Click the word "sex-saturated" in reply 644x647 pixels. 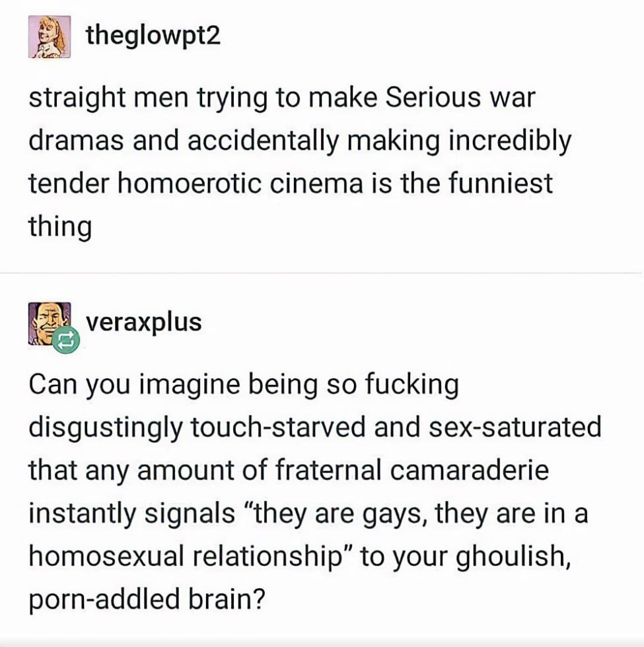coord(515,428)
